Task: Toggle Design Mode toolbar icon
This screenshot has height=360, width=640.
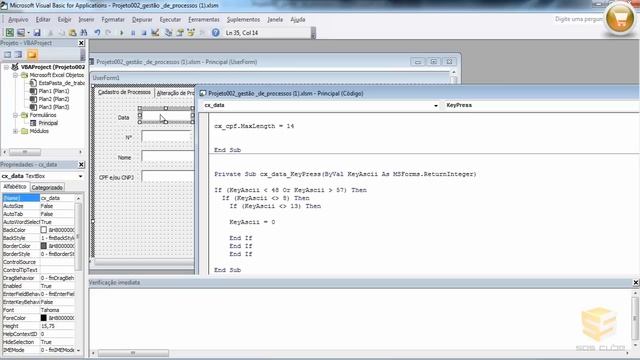Action: click(x=155, y=33)
